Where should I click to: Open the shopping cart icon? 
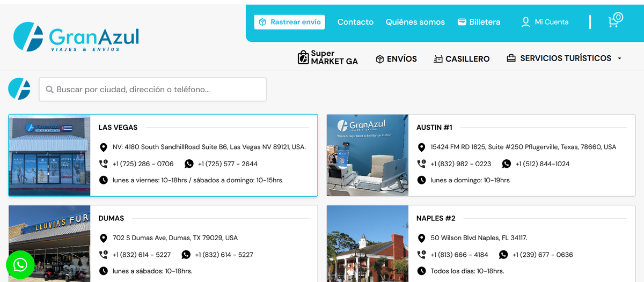(x=615, y=20)
